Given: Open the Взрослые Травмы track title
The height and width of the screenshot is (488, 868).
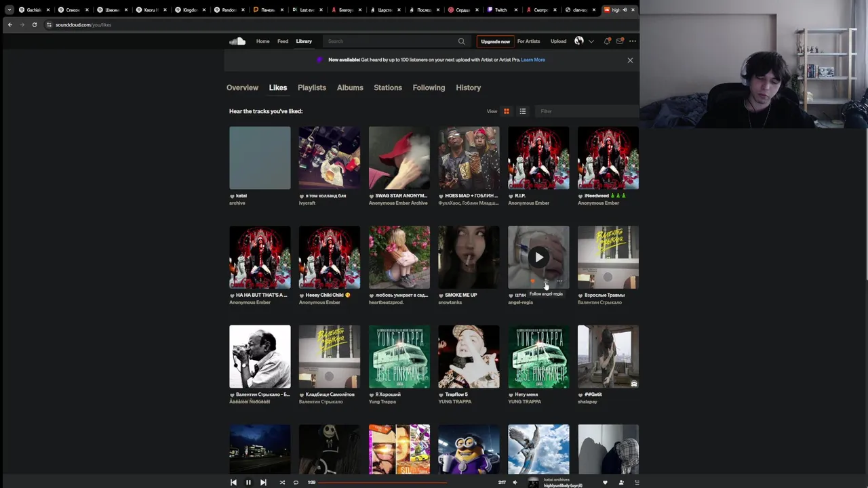Looking at the screenshot, I should click(605, 296).
